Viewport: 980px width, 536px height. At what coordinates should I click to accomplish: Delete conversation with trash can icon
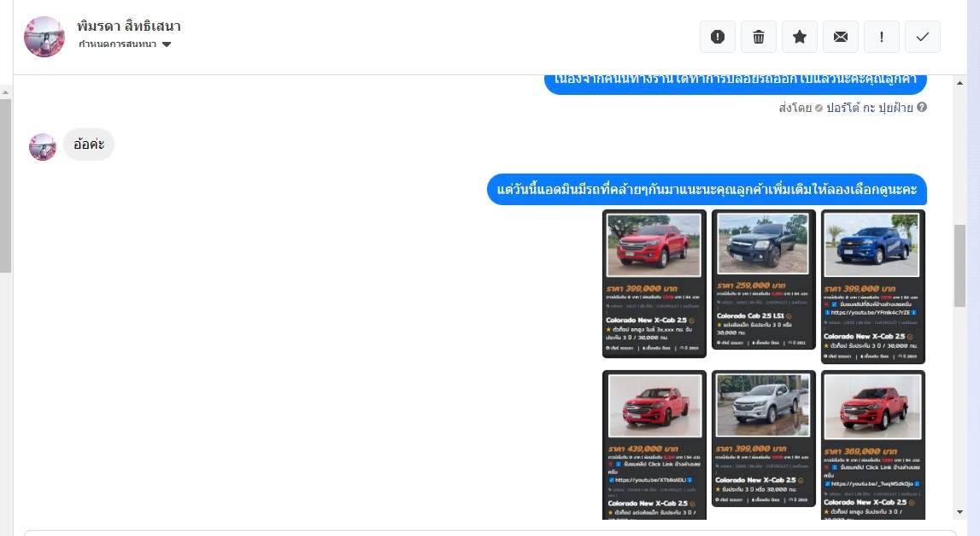(759, 37)
